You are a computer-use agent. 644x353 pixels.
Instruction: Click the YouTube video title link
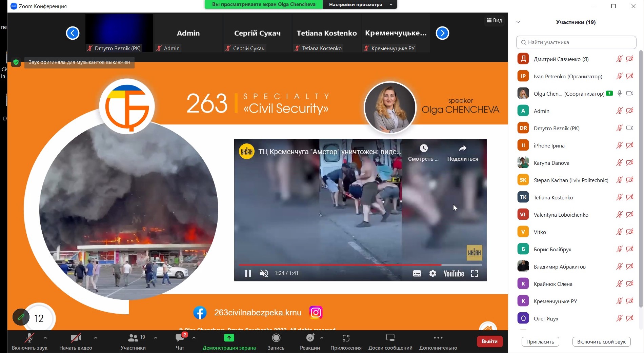click(x=329, y=152)
